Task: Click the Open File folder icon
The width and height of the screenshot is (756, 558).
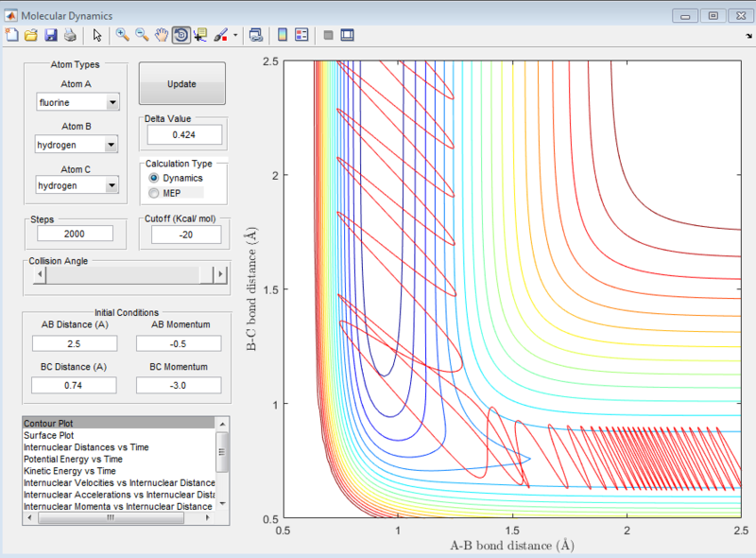Action: tap(31, 35)
